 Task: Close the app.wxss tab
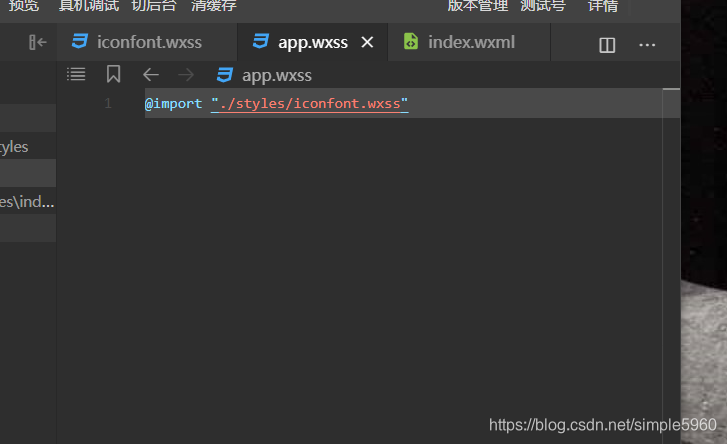pos(367,43)
